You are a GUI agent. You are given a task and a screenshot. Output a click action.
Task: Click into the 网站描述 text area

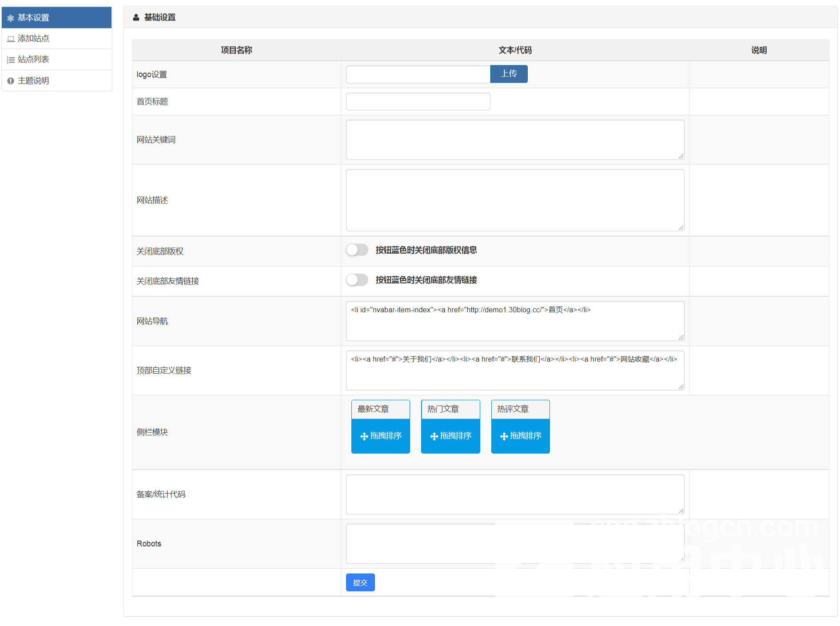coord(514,200)
